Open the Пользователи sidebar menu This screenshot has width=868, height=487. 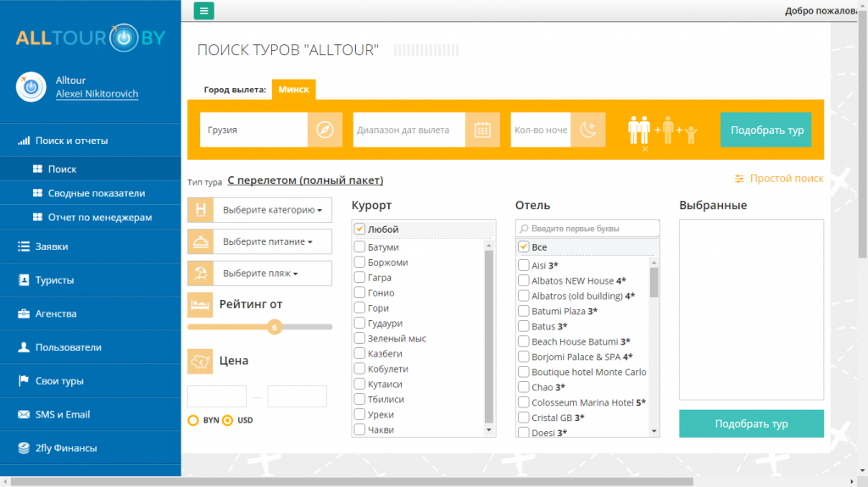pos(90,347)
